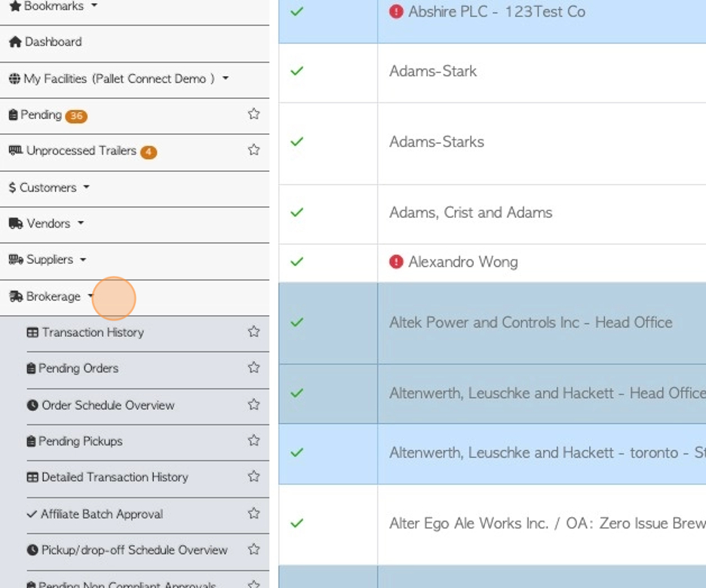Click the Pickup/drop-off Schedule Overview clock icon
Viewport: 706px width, 588px height.
(x=32, y=550)
